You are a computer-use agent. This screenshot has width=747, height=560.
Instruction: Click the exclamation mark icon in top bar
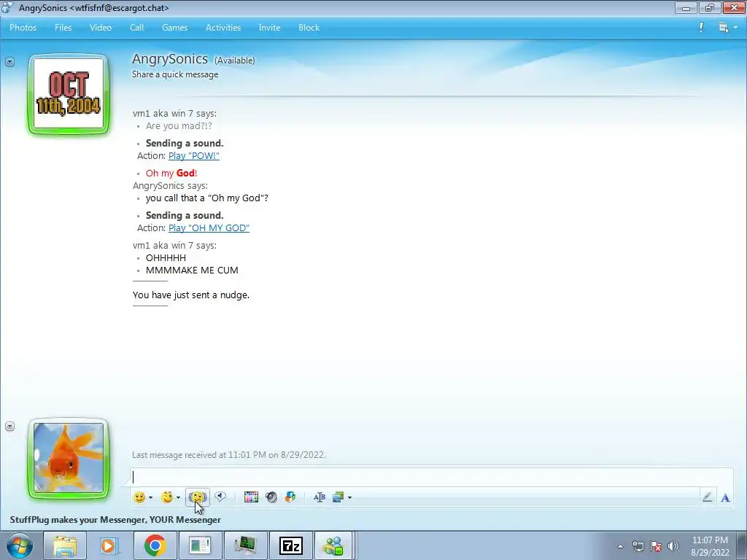coord(701,27)
